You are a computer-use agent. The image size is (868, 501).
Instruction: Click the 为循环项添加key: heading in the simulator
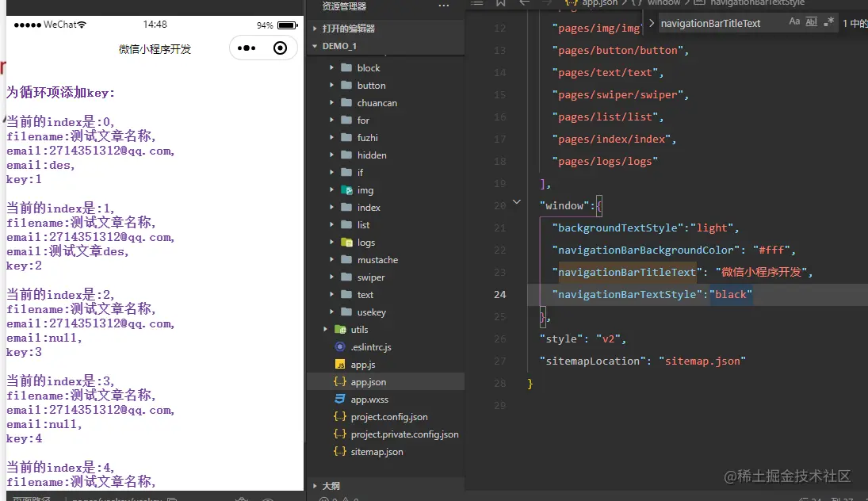point(60,93)
